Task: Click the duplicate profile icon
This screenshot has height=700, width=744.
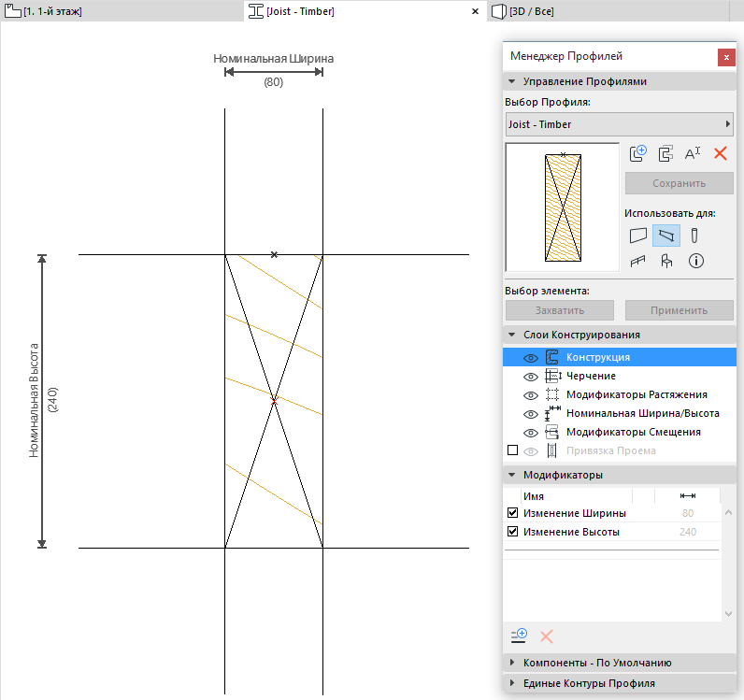Action: click(665, 154)
